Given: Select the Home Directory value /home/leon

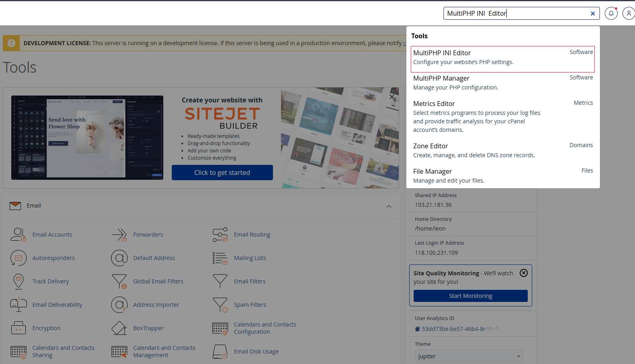Looking at the screenshot, I should coord(430,229).
